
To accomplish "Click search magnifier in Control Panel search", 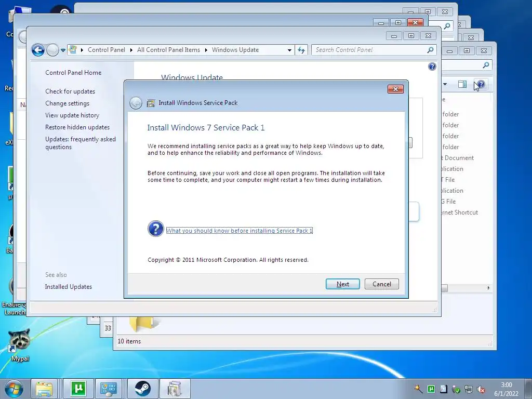I will click(x=430, y=50).
